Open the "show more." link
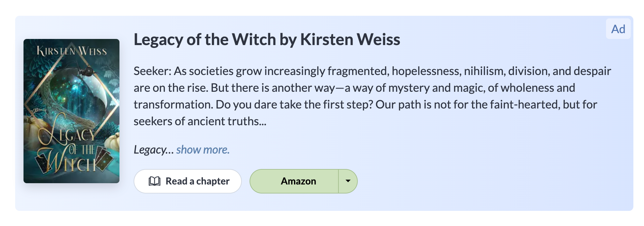The width and height of the screenshot is (644, 226). coord(203,150)
